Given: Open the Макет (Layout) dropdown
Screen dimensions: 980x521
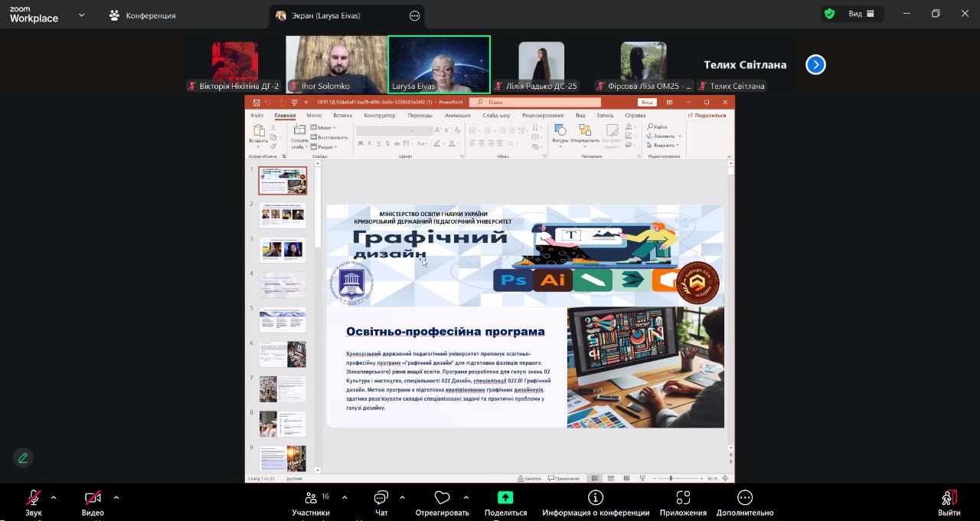Looking at the screenshot, I should pos(323,126).
